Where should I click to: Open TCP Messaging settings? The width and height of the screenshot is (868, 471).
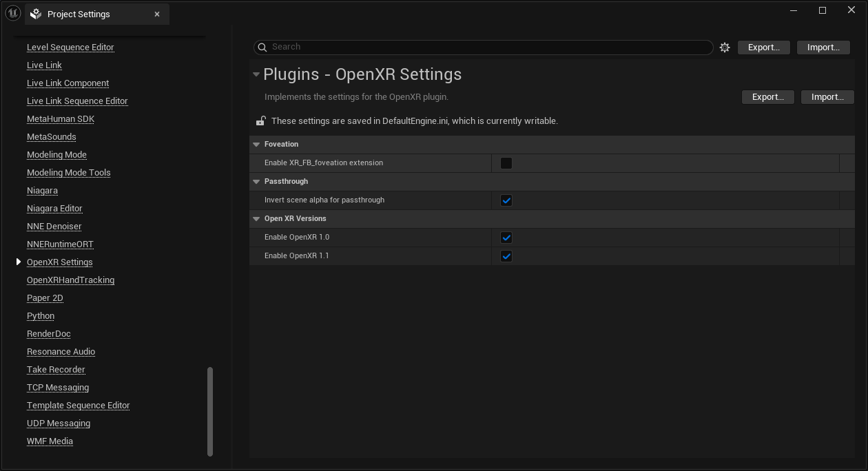[58, 388]
